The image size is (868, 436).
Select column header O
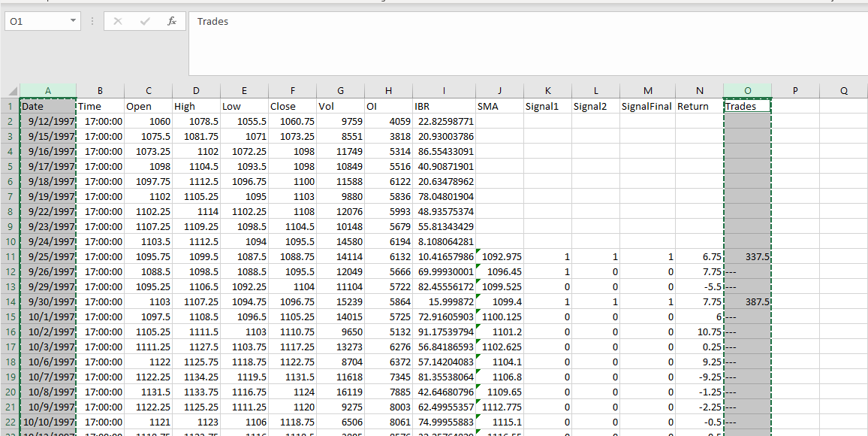tap(747, 90)
